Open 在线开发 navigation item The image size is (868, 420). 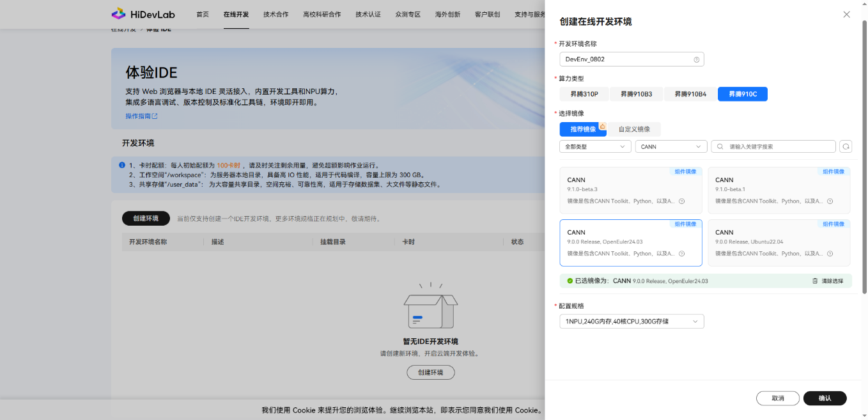point(236,14)
